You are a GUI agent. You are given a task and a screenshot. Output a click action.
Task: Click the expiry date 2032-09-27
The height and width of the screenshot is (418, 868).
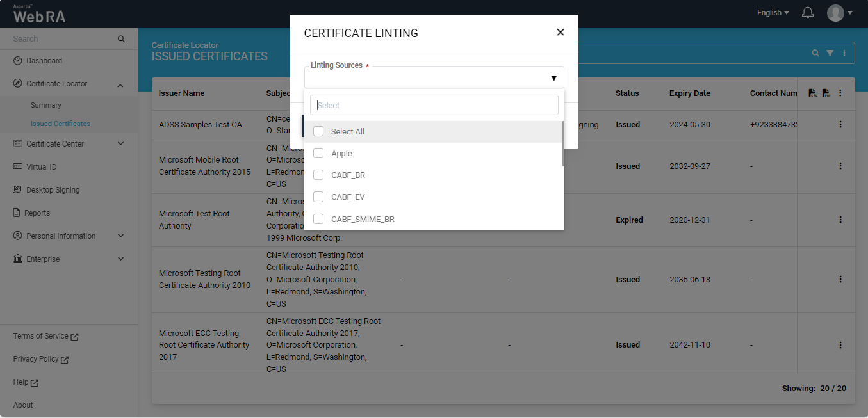click(x=690, y=166)
